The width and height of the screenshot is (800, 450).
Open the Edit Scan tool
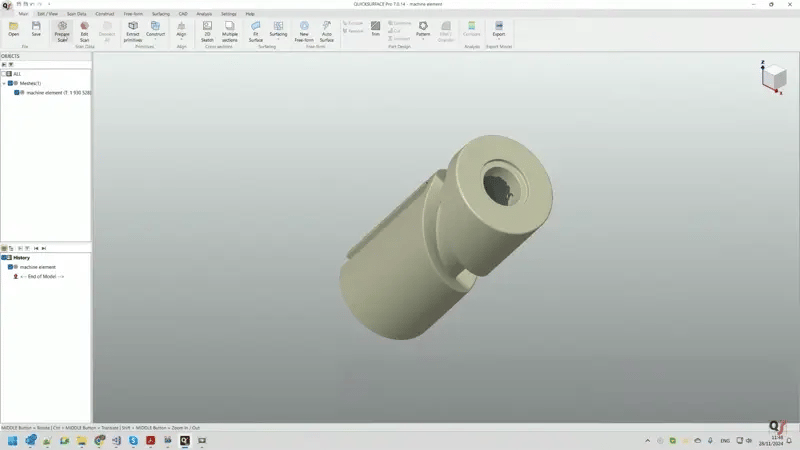(x=84, y=30)
